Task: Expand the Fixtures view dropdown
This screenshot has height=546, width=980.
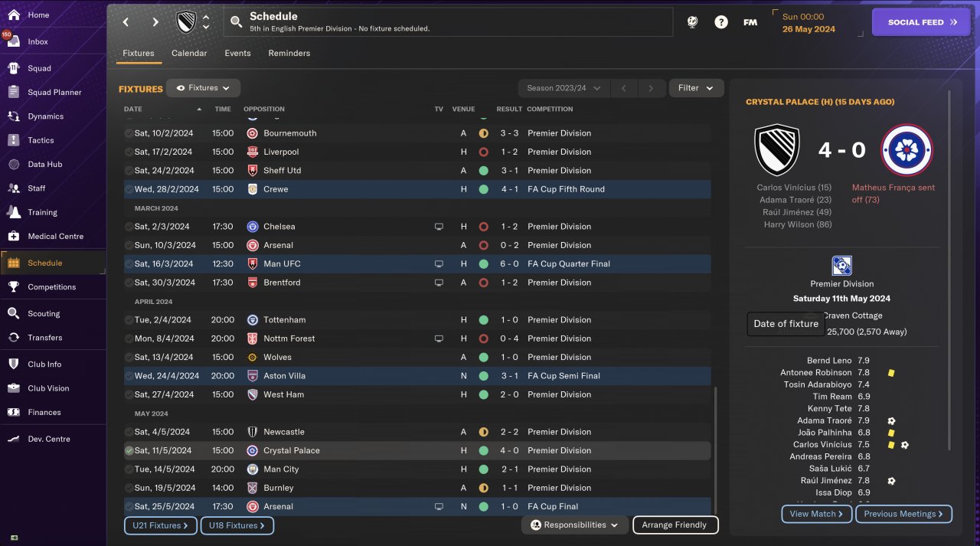Action: pos(203,88)
